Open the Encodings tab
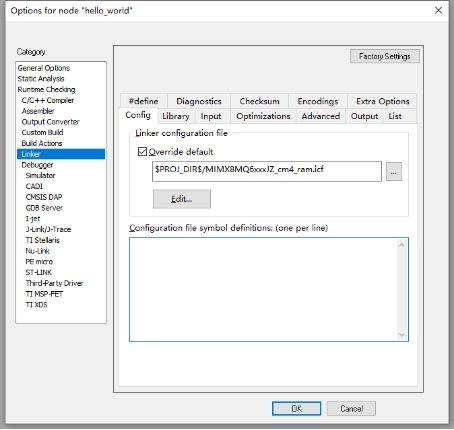454x430 pixels. tap(318, 101)
